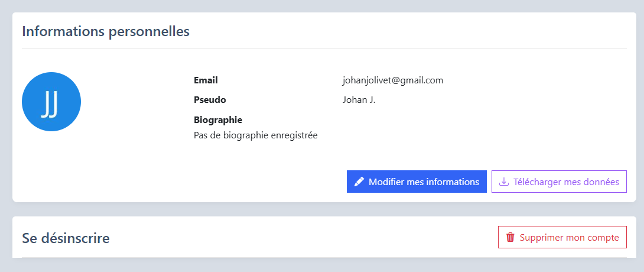This screenshot has width=644, height=272.
Task: Click the Biographie field label
Action: tap(218, 120)
